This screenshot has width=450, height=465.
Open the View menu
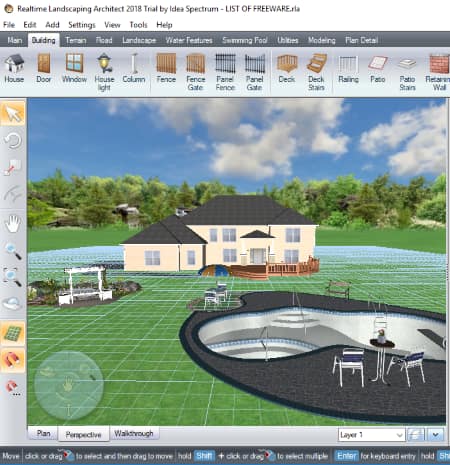tap(112, 25)
